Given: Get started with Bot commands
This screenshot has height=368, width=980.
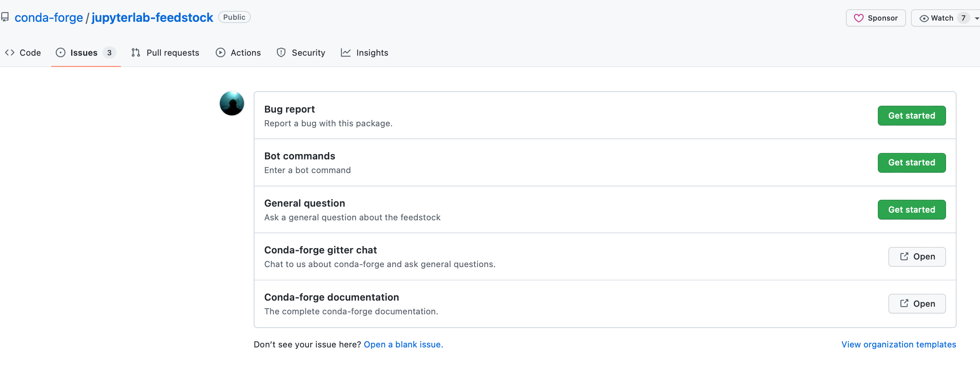Looking at the screenshot, I should click(x=911, y=163).
